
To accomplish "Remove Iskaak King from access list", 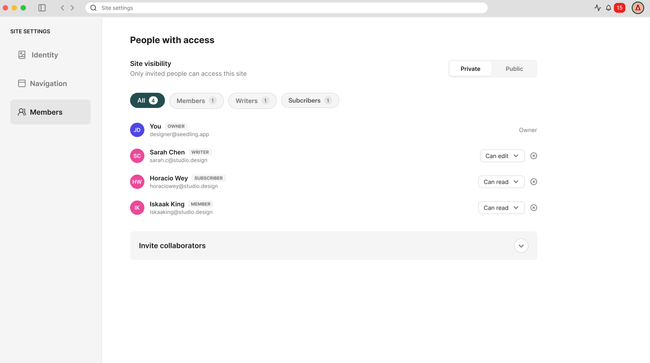I will coord(534,208).
